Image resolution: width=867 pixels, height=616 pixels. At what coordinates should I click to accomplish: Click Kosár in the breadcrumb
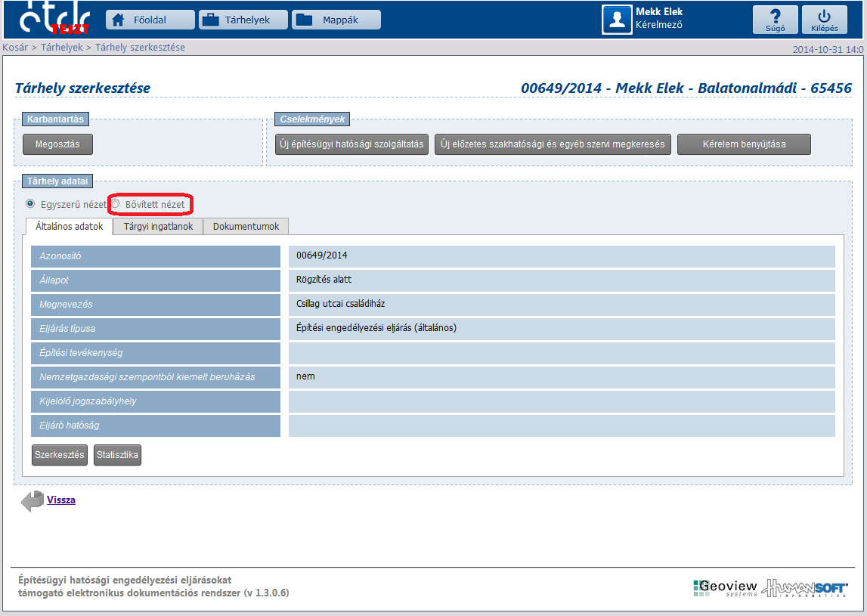click(x=15, y=48)
